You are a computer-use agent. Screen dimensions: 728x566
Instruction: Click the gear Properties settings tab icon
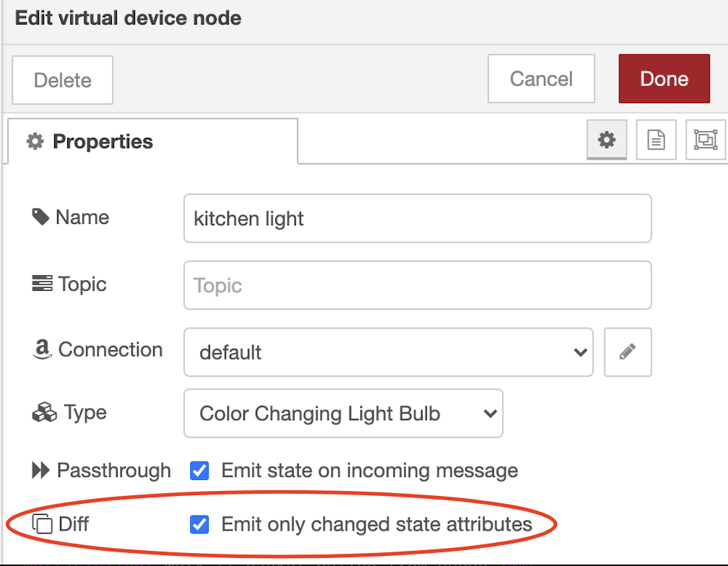607,139
